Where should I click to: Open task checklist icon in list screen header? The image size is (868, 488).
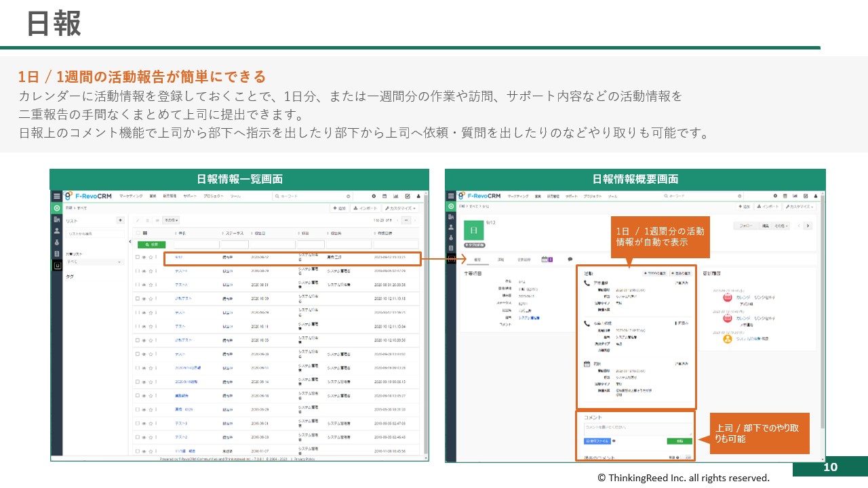(x=408, y=196)
